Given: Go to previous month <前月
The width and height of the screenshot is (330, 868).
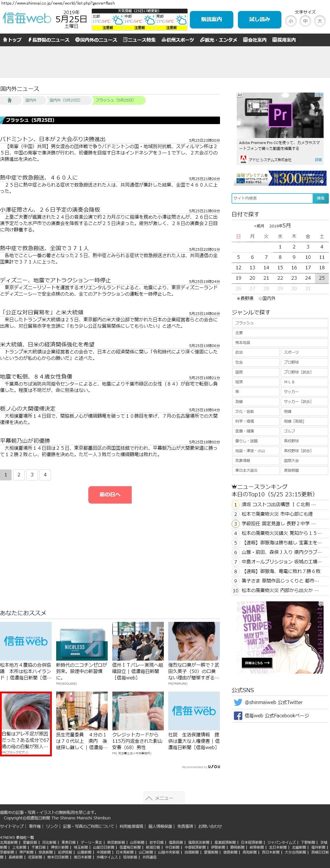Looking at the screenshot, I should point(259,226).
